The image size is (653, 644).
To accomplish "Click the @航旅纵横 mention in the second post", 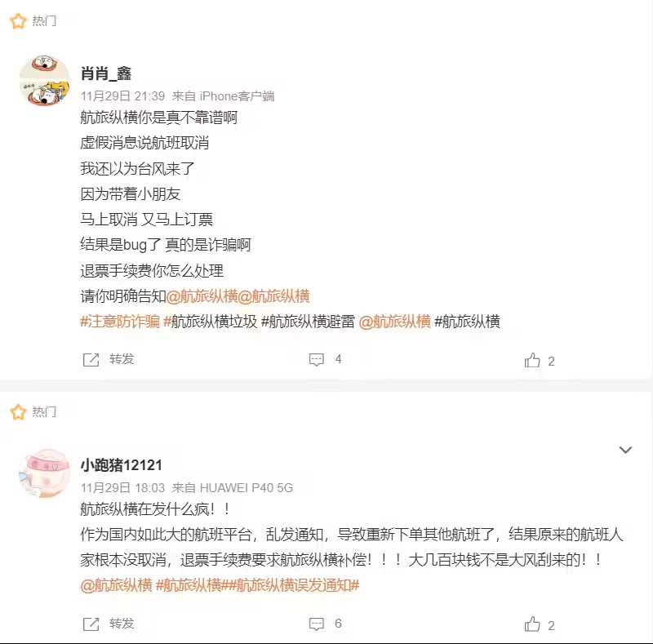I will click(x=116, y=585).
